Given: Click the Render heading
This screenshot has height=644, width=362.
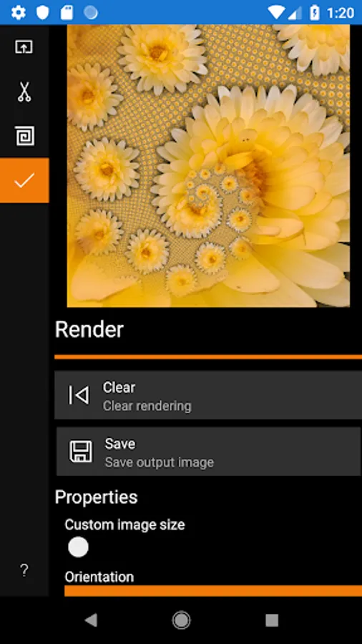Looking at the screenshot, I should (x=89, y=329).
